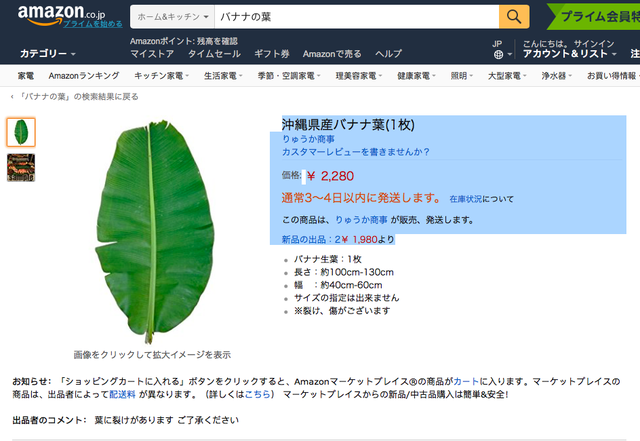Open the りゅうか商事 seller link under title
This screenshot has height=441, width=640.
click(308, 140)
